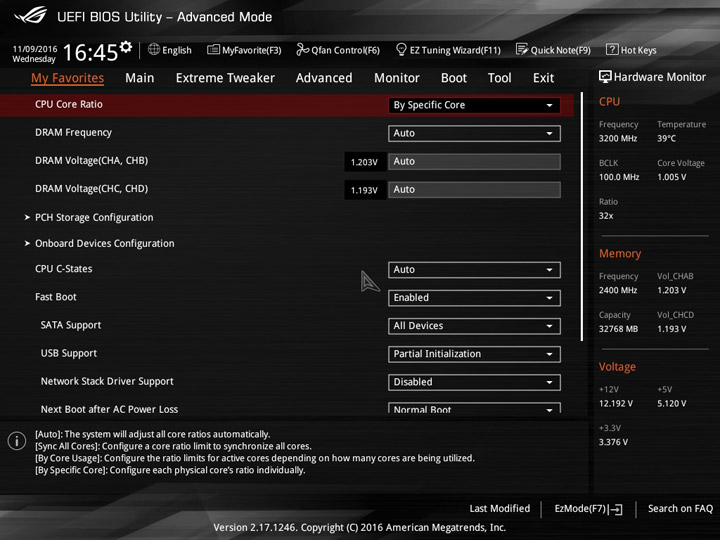Viewport: 720px width, 540px height.
Task: Open the Monitor tab
Action: tap(397, 78)
